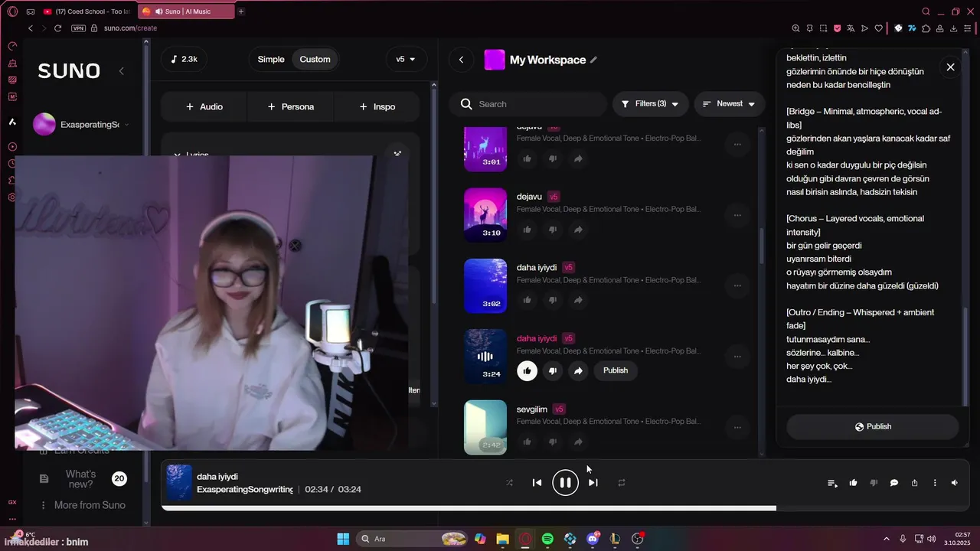The height and width of the screenshot is (551, 980).
Task: Collapse the Suno left sidebar
Action: (x=121, y=71)
